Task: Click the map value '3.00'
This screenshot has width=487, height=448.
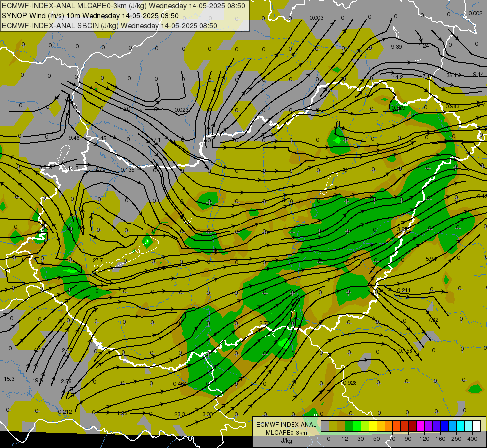Action: coord(207,414)
